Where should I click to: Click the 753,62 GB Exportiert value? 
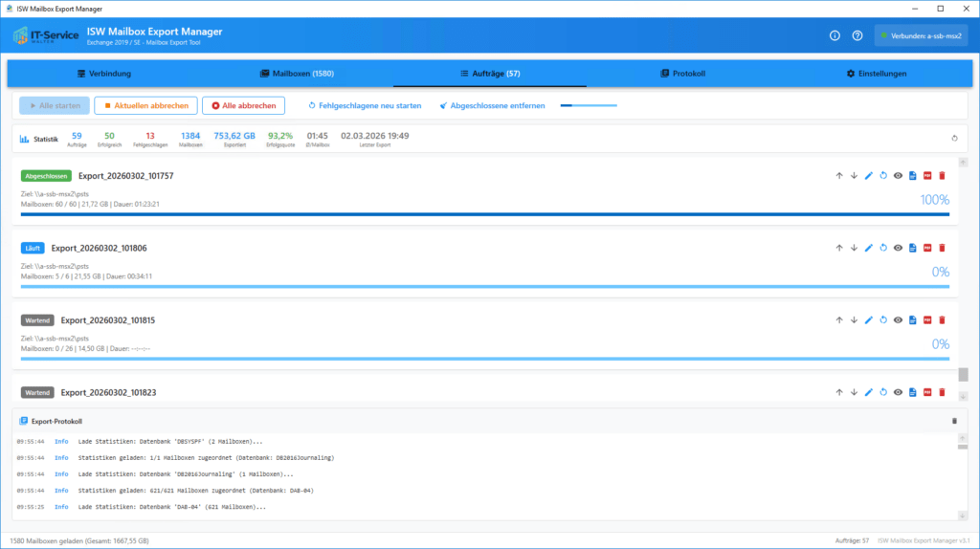(x=234, y=136)
